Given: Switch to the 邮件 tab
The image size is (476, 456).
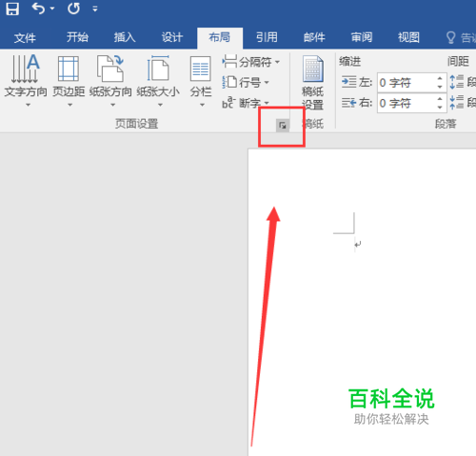Looking at the screenshot, I should tap(314, 37).
